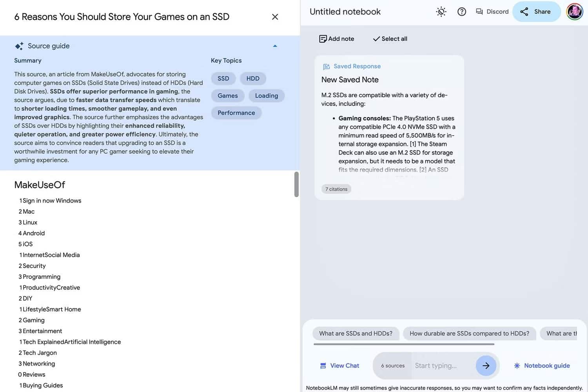This screenshot has width=588, height=392.
Task: Collapse the Source guide panel
Action: coord(275,45)
